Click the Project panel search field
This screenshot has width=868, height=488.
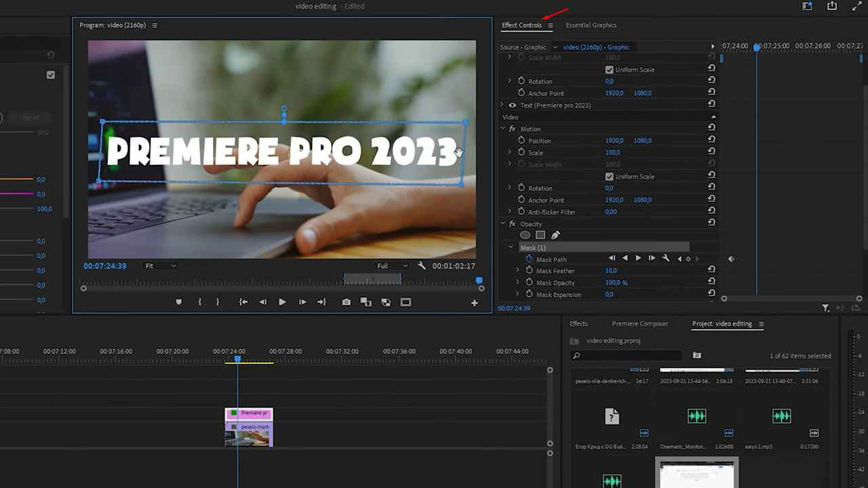click(626, 355)
